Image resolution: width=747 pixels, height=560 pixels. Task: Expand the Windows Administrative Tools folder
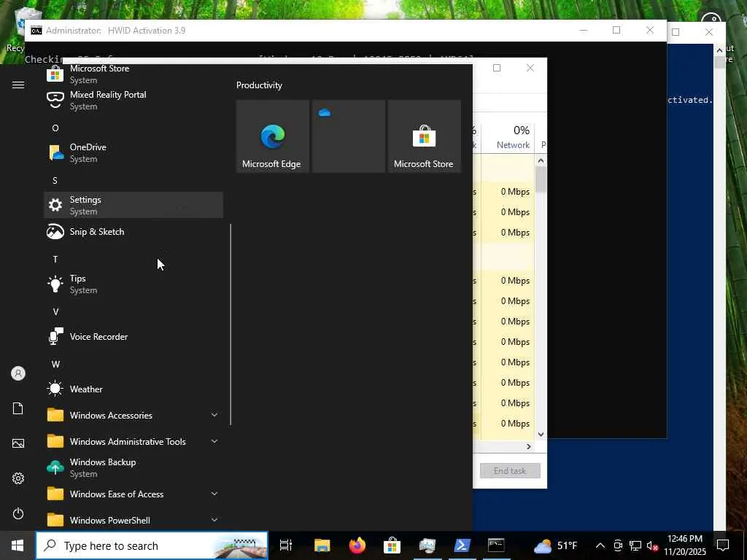[x=133, y=441]
